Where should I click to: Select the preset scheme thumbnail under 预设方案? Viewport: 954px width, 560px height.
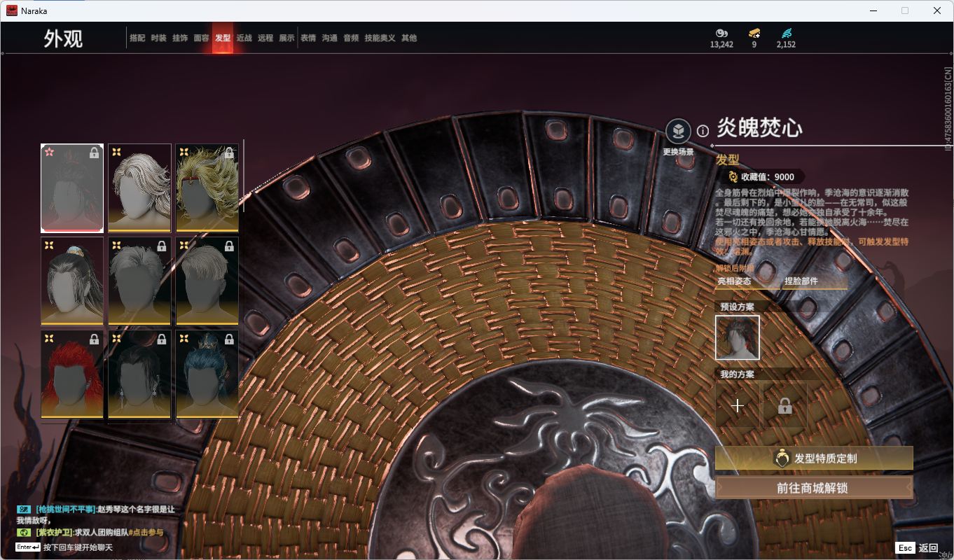pos(737,337)
